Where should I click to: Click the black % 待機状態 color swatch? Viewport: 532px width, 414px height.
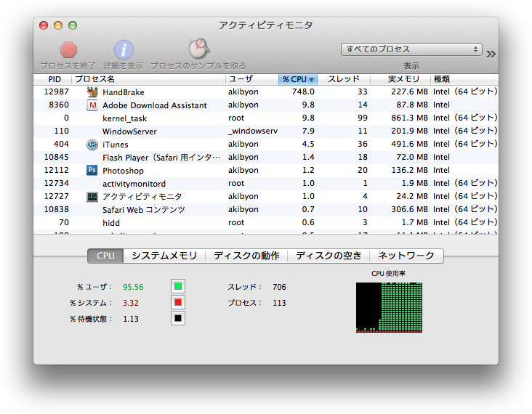pos(178,318)
